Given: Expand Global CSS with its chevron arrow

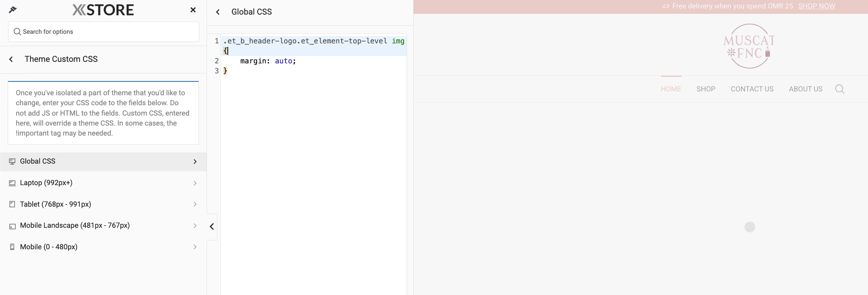Looking at the screenshot, I should tap(195, 161).
